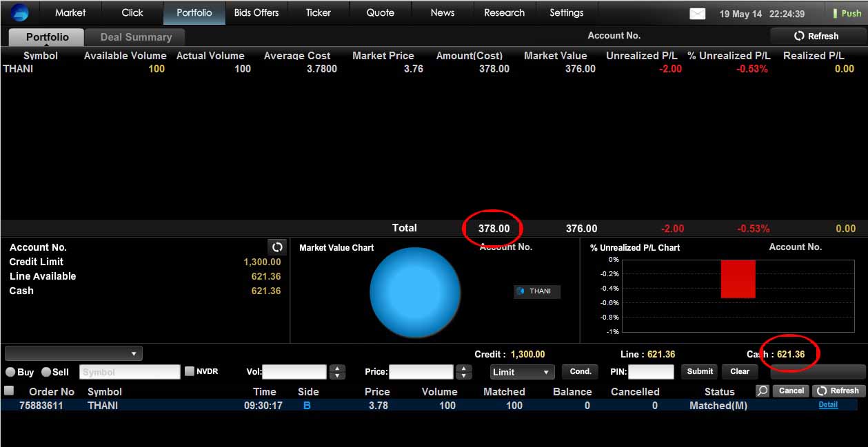868x447 pixels.
Task: Click the Refresh button in the order list
Action: 838,391
